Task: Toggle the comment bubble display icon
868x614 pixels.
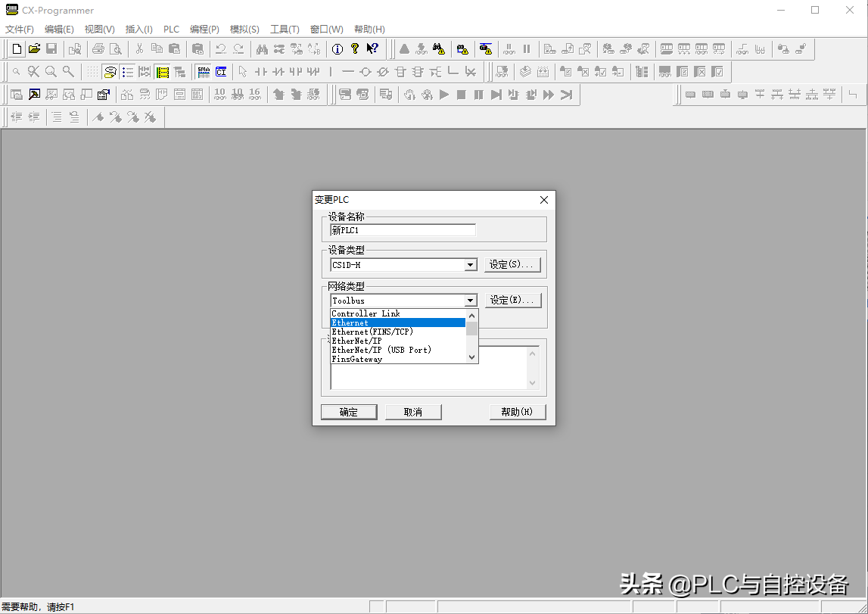Action: pos(110,72)
